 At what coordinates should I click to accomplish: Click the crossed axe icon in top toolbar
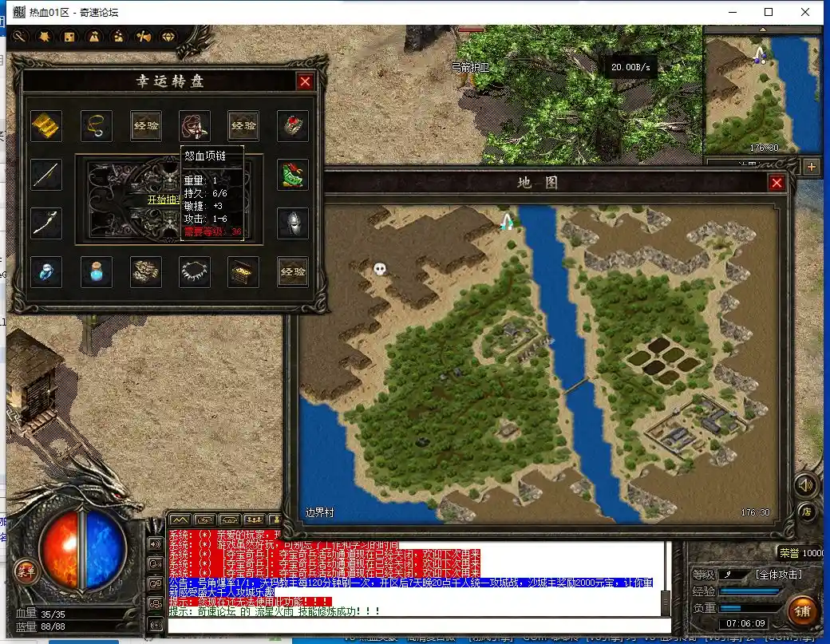click(x=144, y=37)
